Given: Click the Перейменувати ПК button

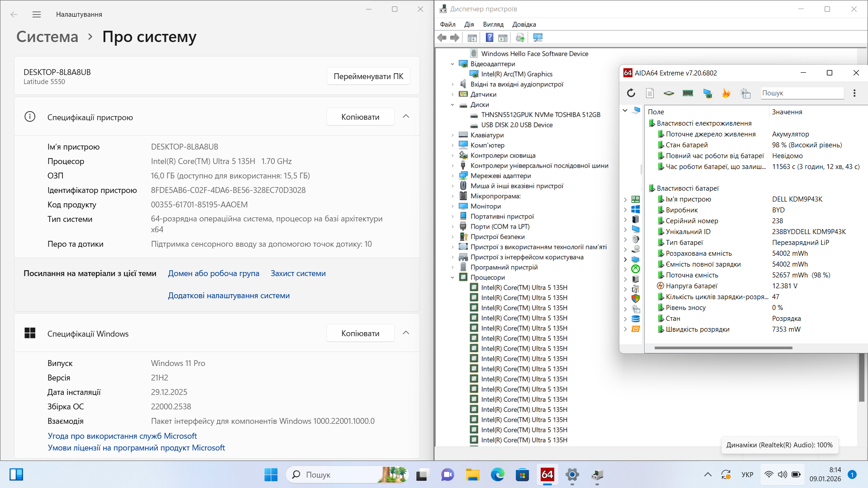Looking at the screenshot, I should (368, 76).
